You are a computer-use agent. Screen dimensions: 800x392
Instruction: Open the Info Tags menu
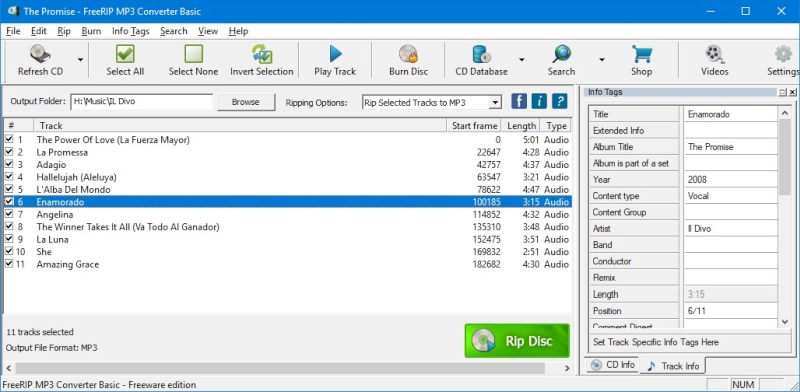click(x=131, y=31)
